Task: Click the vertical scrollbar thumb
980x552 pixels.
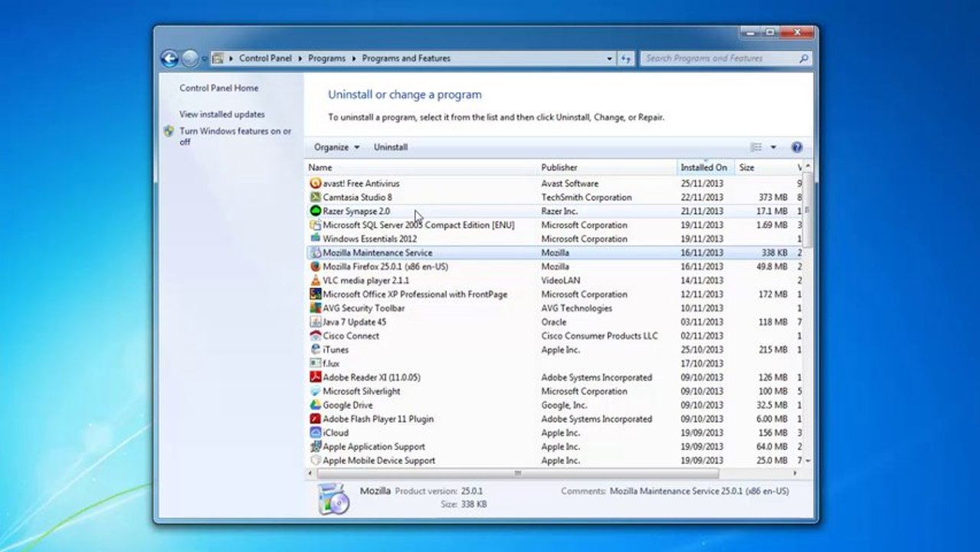Action: tap(807, 209)
